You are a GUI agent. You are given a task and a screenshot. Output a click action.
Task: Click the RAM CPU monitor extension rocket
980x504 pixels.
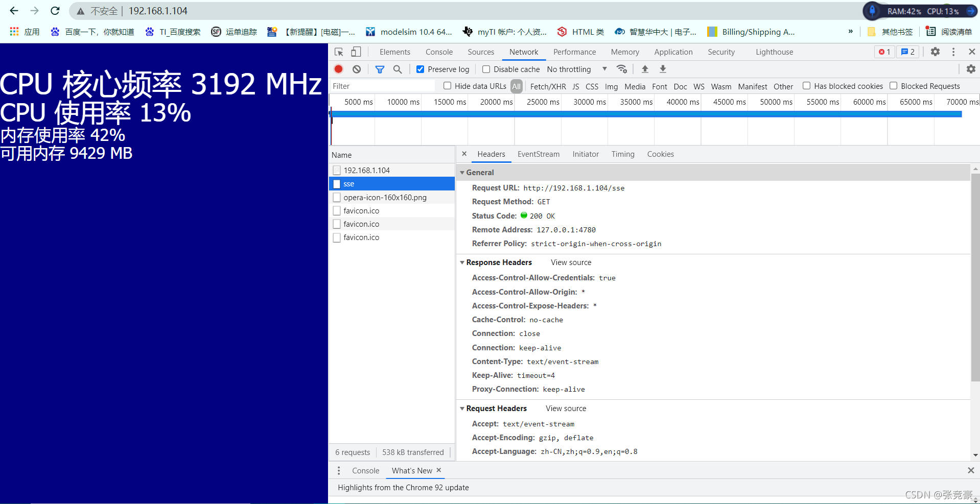tap(872, 11)
